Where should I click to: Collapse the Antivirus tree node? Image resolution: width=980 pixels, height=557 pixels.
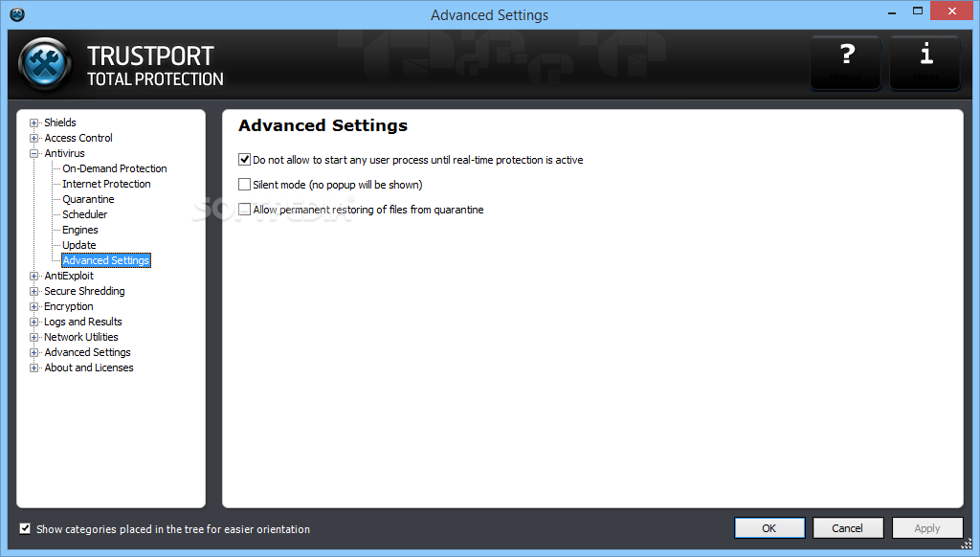click(34, 153)
